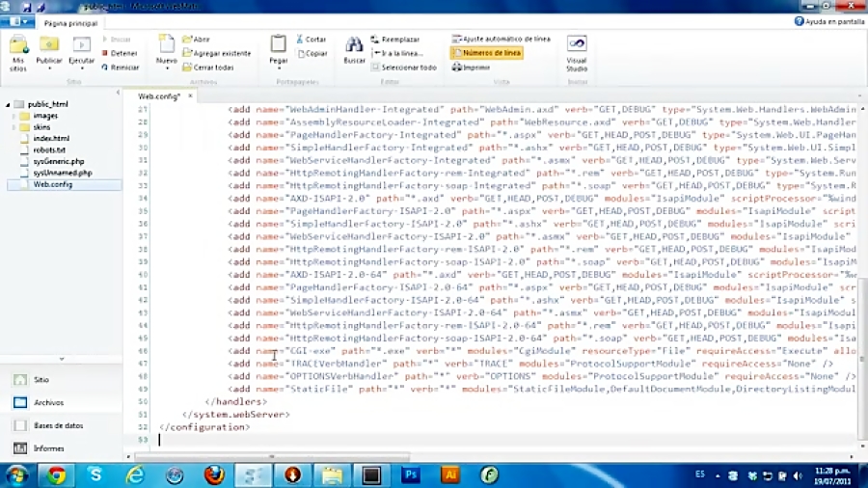Toggle Números de línea
This screenshot has height=488, width=868.
tap(487, 53)
